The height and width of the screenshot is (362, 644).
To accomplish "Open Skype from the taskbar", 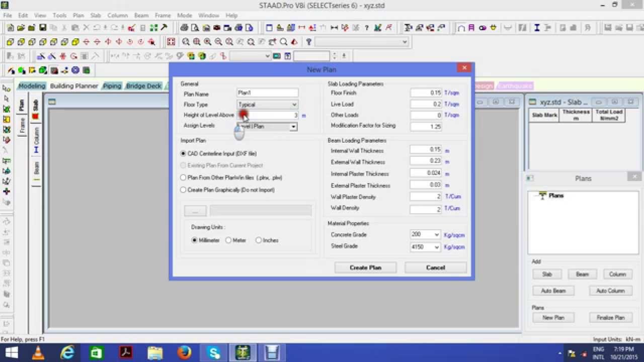I will [214, 353].
